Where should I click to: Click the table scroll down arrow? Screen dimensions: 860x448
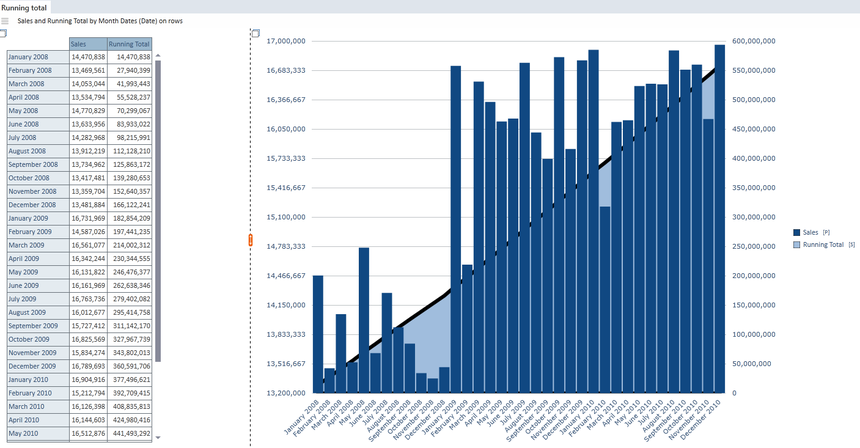158,438
